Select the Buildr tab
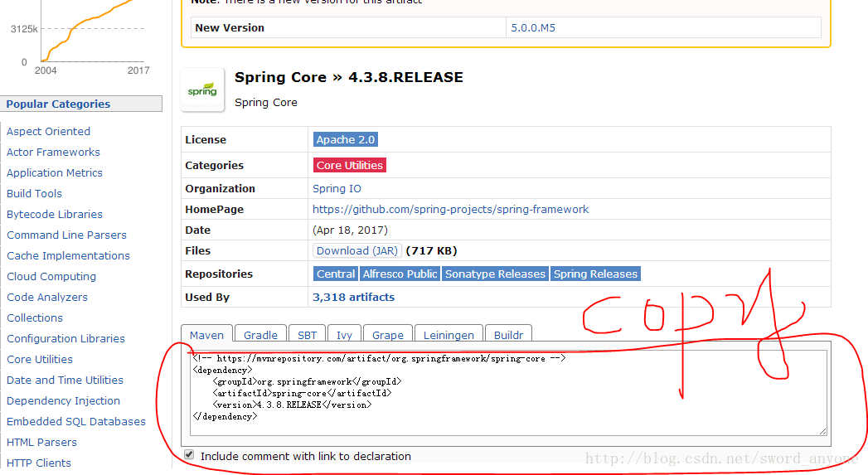The image size is (868, 475). point(508,334)
